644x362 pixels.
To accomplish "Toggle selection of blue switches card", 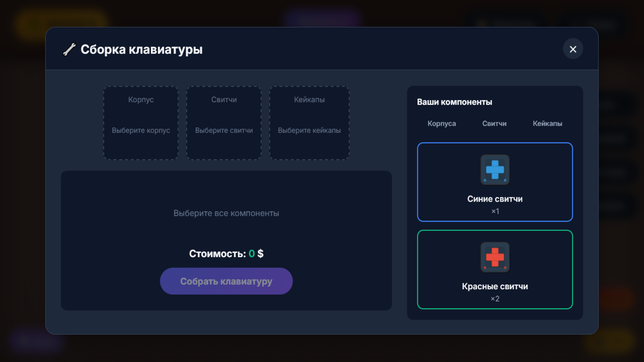I will pos(495,182).
